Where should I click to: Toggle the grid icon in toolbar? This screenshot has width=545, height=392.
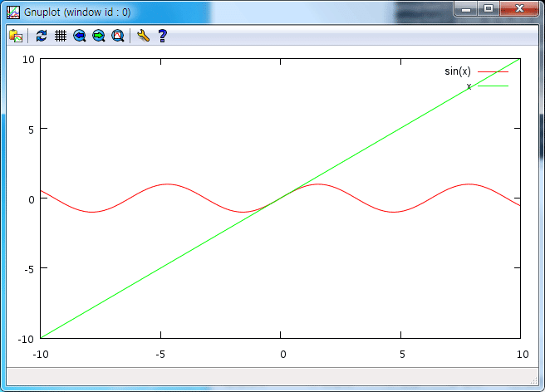[x=61, y=36]
